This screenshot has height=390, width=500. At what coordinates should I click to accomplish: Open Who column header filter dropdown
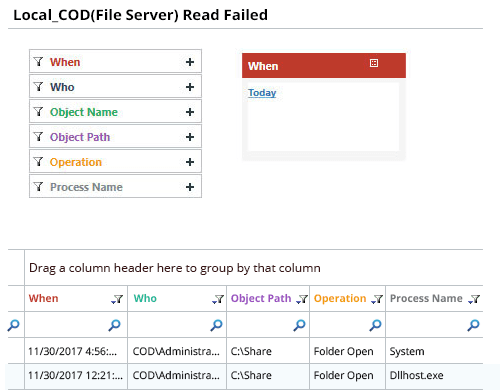[218, 299]
